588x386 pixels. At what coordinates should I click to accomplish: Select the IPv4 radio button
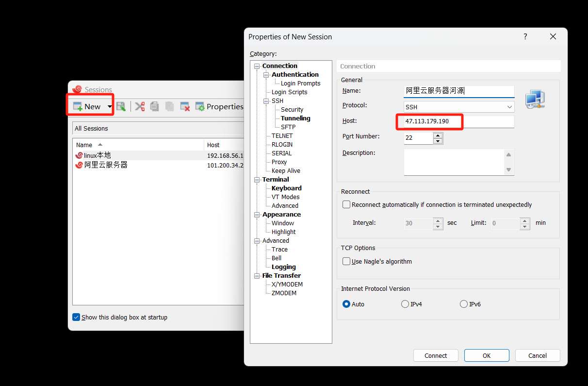tap(405, 304)
